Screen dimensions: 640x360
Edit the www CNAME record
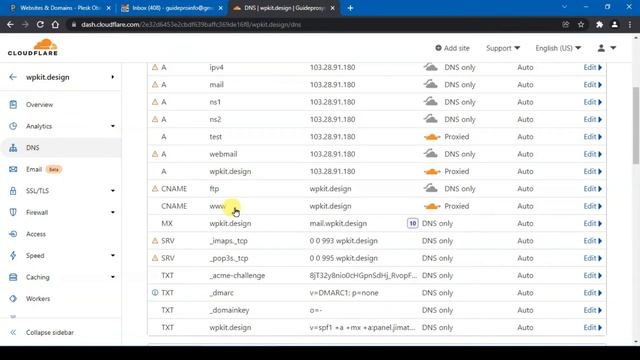[592, 206]
